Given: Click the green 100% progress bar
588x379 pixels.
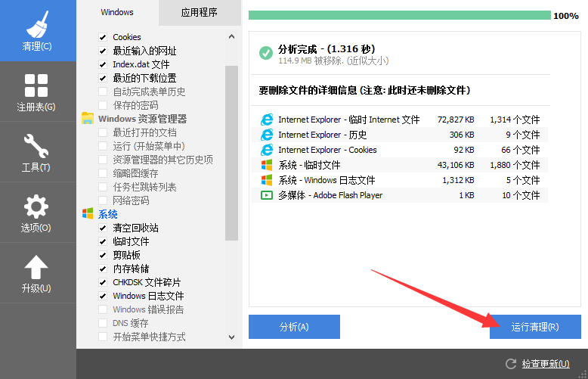Looking at the screenshot, I should [x=399, y=15].
